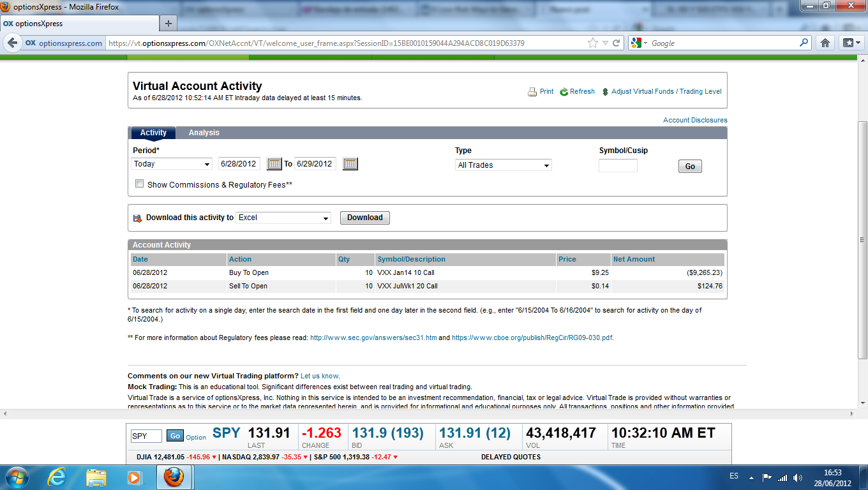Click the network signal tray icon
This screenshot has height=490, width=868.
[782, 477]
